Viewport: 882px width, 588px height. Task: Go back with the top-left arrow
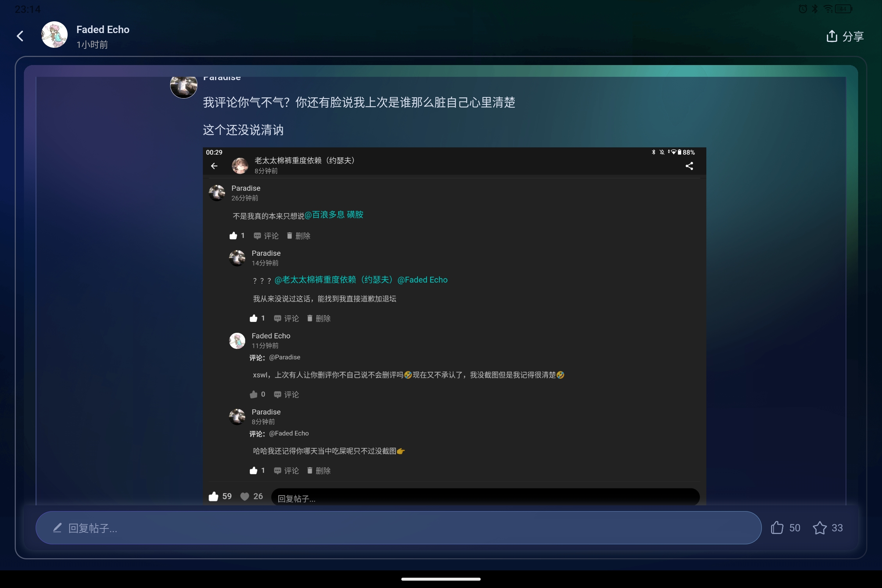pos(20,36)
